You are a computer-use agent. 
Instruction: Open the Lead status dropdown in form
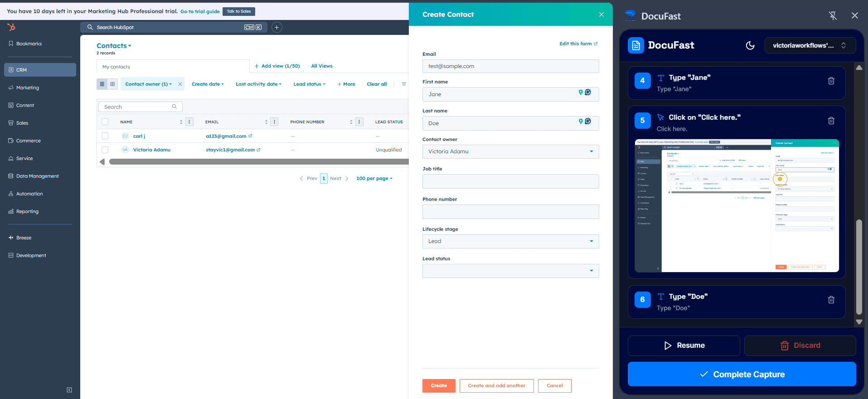click(x=511, y=271)
